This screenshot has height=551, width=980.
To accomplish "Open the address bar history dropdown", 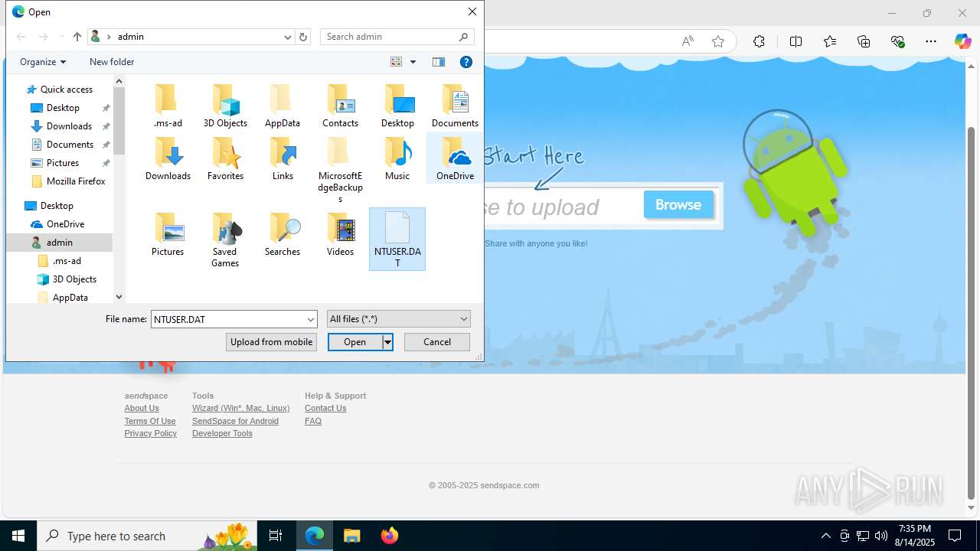I will pyautogui.click(x=288, y=37).
